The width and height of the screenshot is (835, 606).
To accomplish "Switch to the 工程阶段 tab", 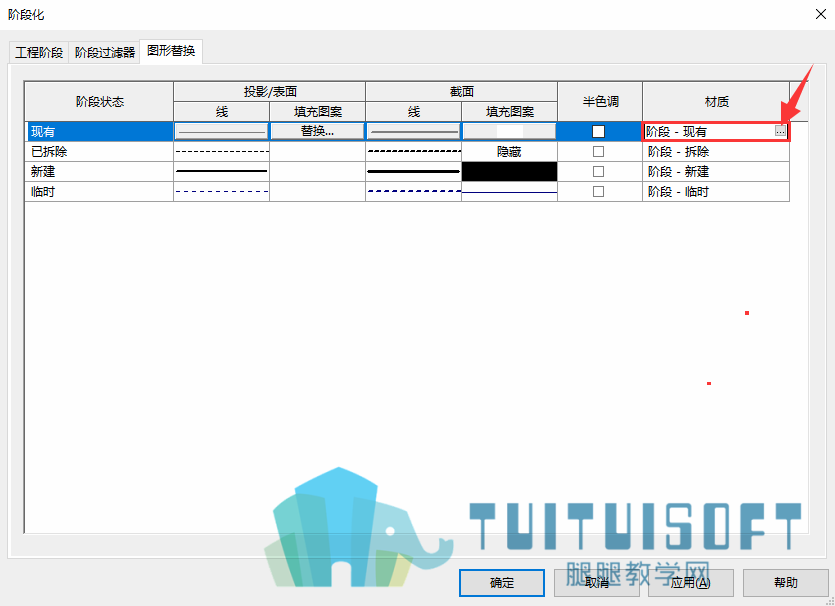I will (39, 52).
